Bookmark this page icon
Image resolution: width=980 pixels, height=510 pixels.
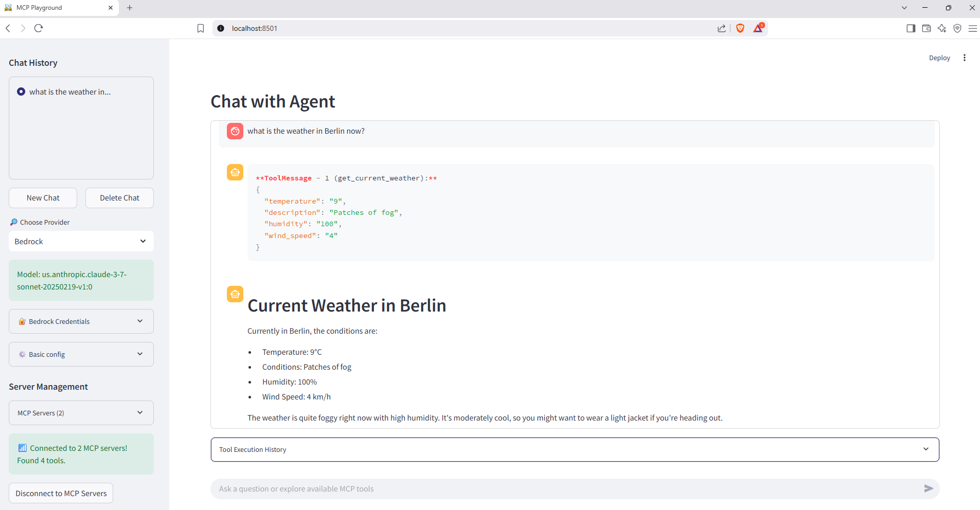201,28
